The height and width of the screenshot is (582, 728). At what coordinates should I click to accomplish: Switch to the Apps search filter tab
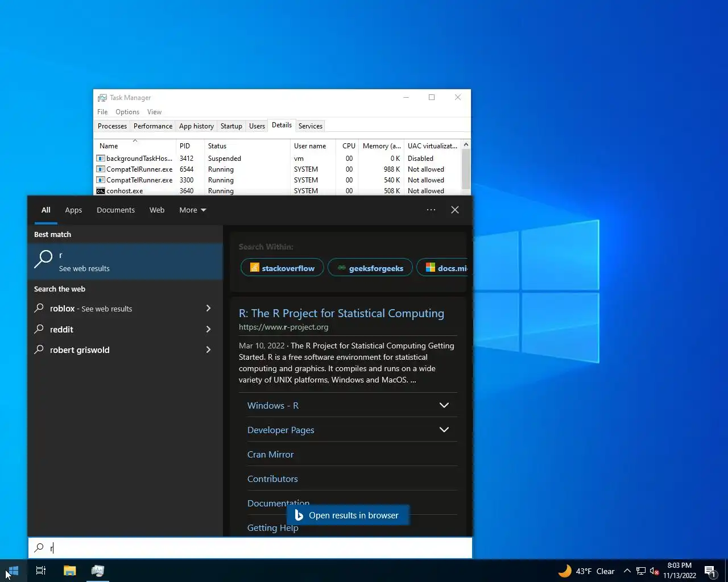(x=73, y=210)
